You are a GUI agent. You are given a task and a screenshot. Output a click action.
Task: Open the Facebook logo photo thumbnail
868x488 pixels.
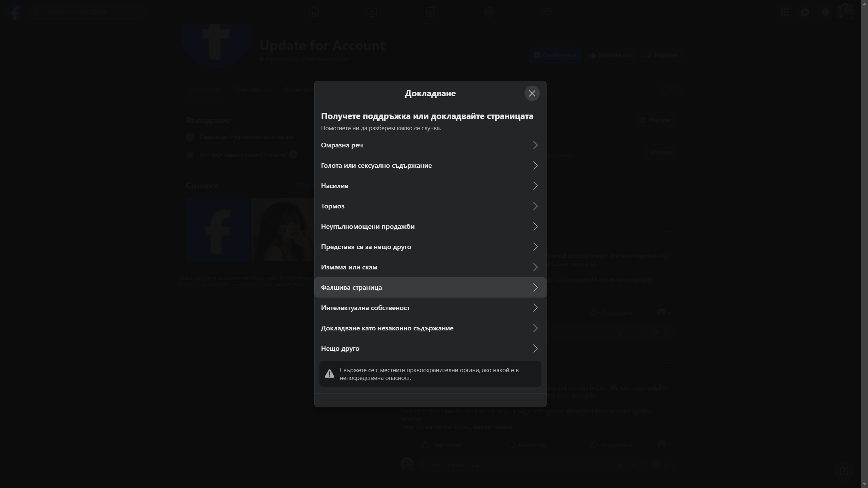218,230
